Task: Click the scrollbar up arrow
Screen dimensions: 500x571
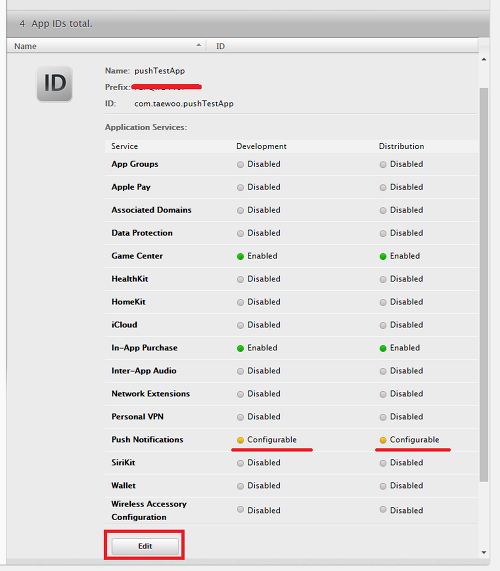Action: [x=484, y=59]
